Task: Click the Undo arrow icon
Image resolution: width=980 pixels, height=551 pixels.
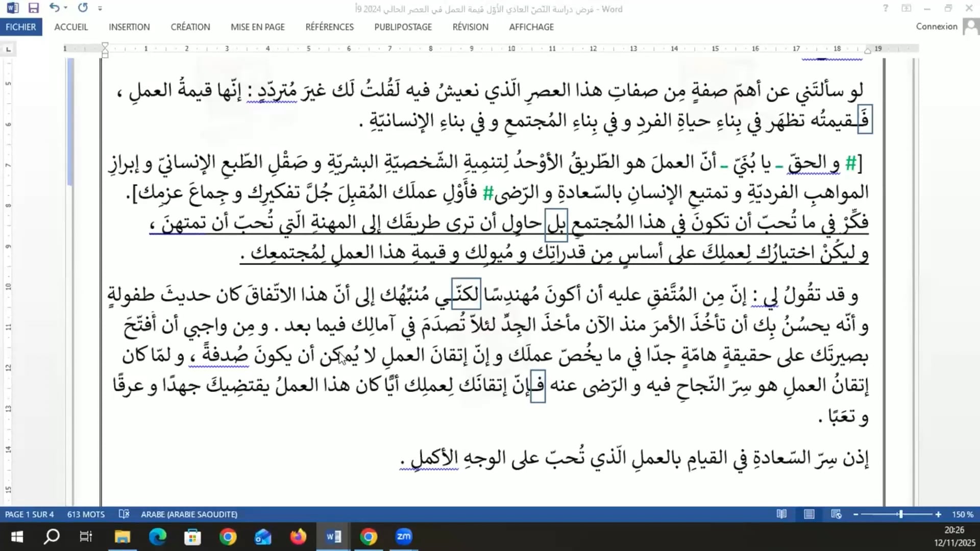Action: (x=54, y=8)
